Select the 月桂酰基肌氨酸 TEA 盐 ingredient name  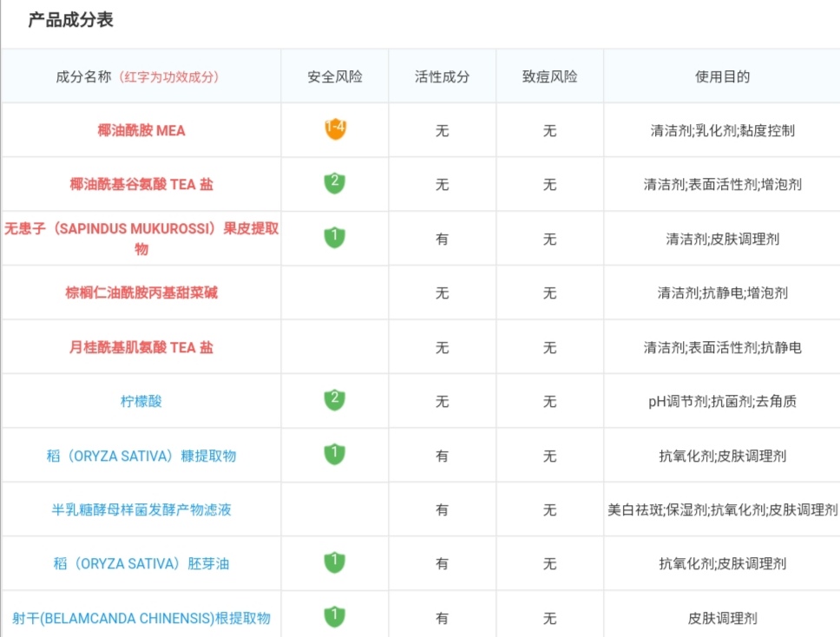pos(141,346)
